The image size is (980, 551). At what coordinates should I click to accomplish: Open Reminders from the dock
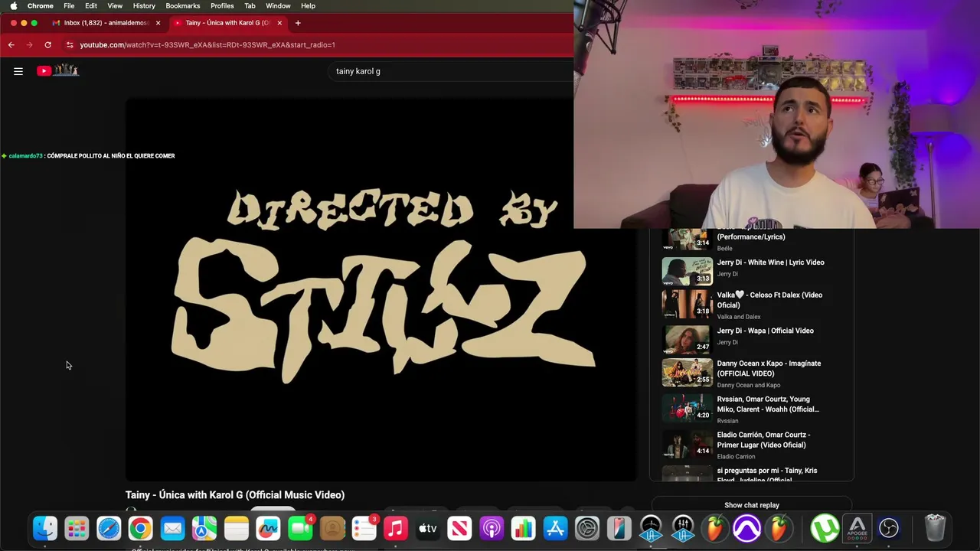[x=364, y=528]
